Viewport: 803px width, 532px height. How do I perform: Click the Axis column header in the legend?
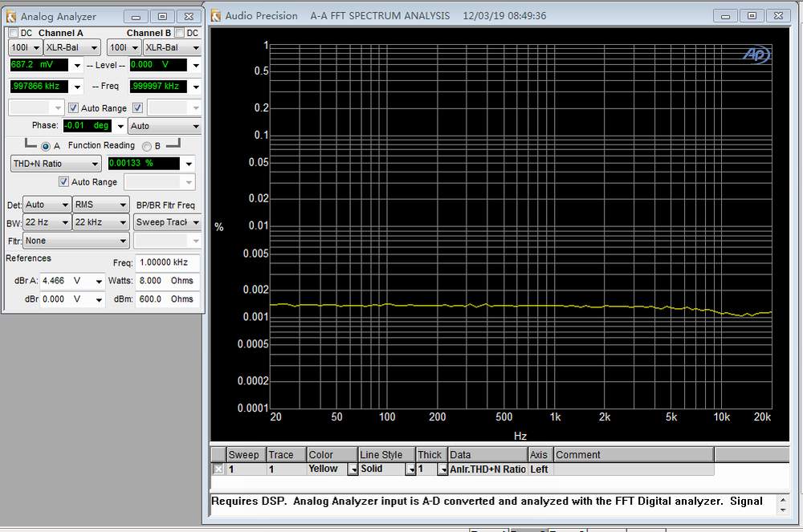tap(540, 455)
